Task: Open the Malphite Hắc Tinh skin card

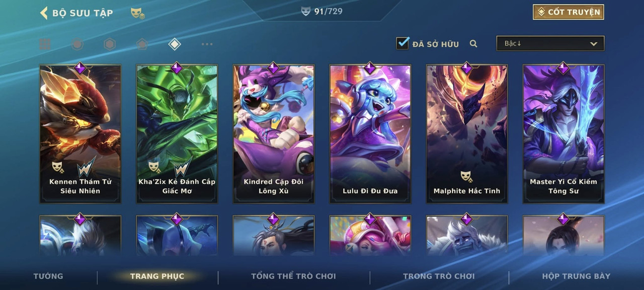Action: coord(467,134)
